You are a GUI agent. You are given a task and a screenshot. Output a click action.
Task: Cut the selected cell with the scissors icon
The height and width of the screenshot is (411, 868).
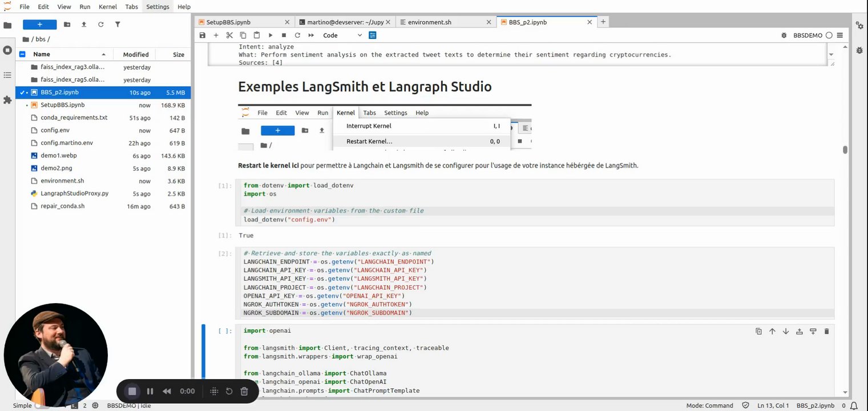(x=229, y=35)
